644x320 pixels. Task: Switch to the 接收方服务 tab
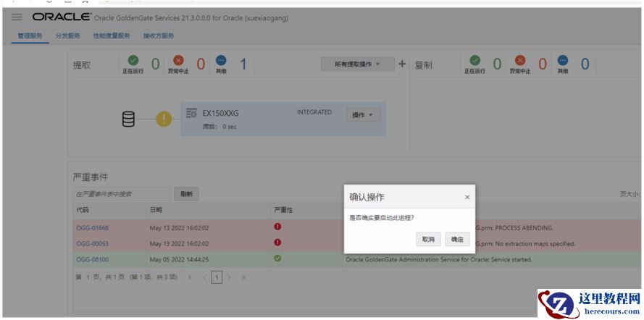coord(159,35)
